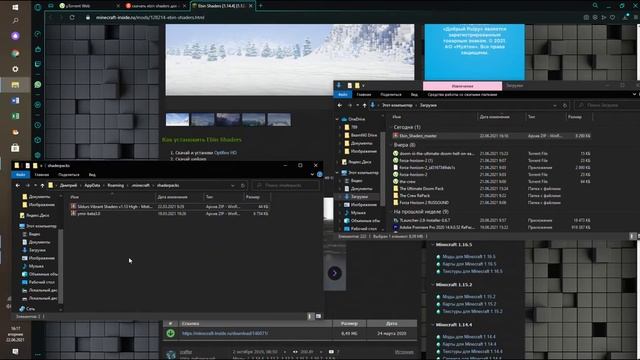This screenshot has width=640, height=360.
Task: Open address history dropdown in shaderpacks window
Action: click(233, 185)
